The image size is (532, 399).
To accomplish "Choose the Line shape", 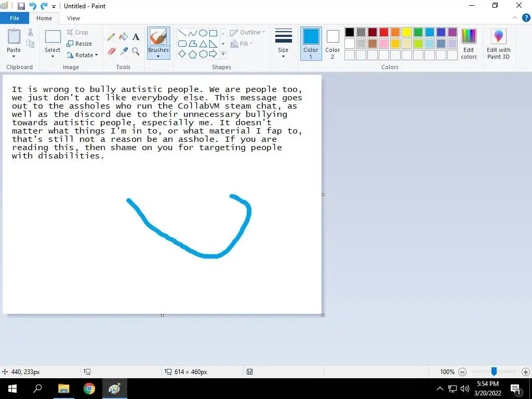I will (x=182, y=33).
